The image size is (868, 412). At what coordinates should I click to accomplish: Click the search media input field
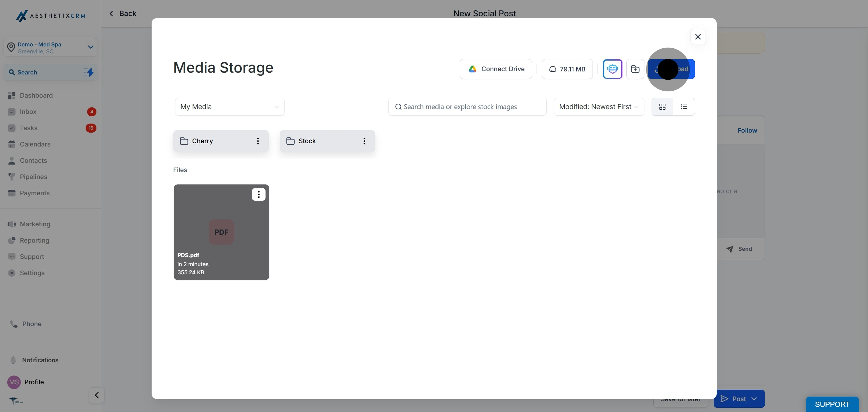pyautogui.click(x=472, y=107)
